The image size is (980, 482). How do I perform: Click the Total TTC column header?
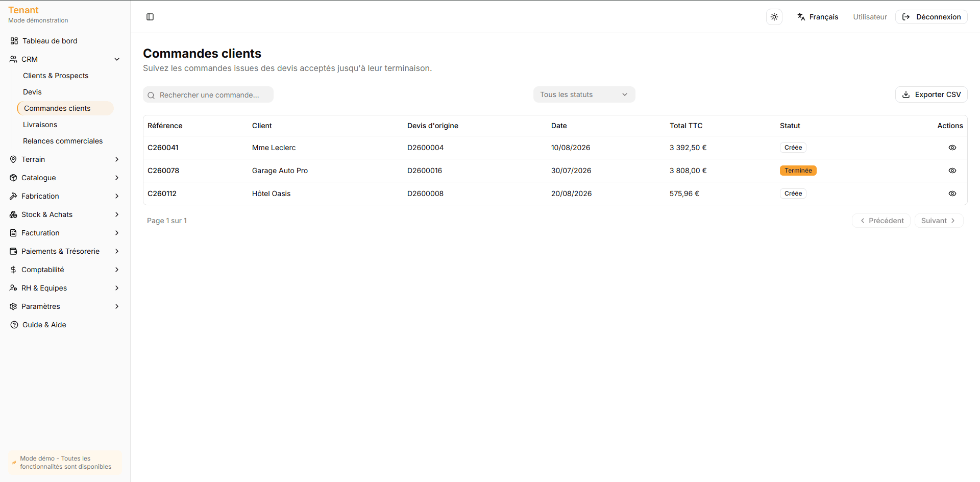pos(686,126)
